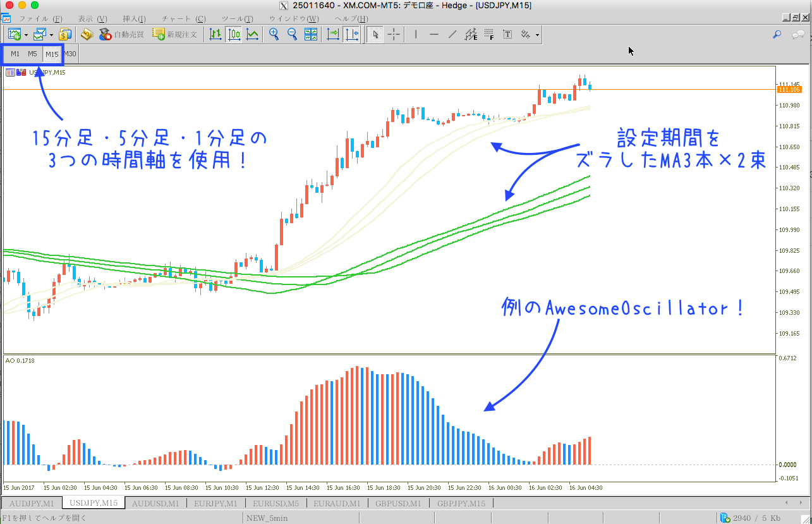The width and height of the screenshot is (812, 524).
Task: Switch chart to candlestick display
Action: click(234, 34)
